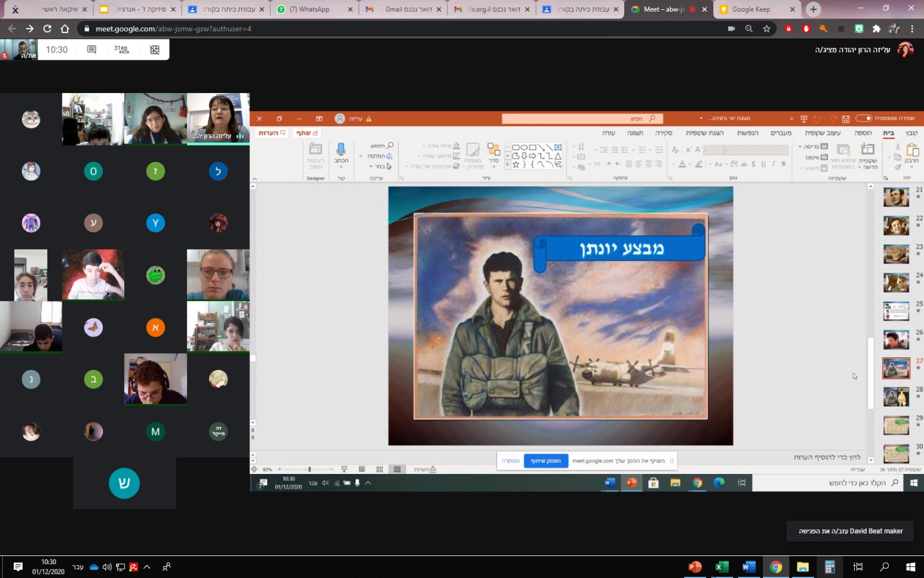The image size is (924, 578).
Task: Click the Arrange (סדר) icon in PowerPoint
Action: (493, 149)
